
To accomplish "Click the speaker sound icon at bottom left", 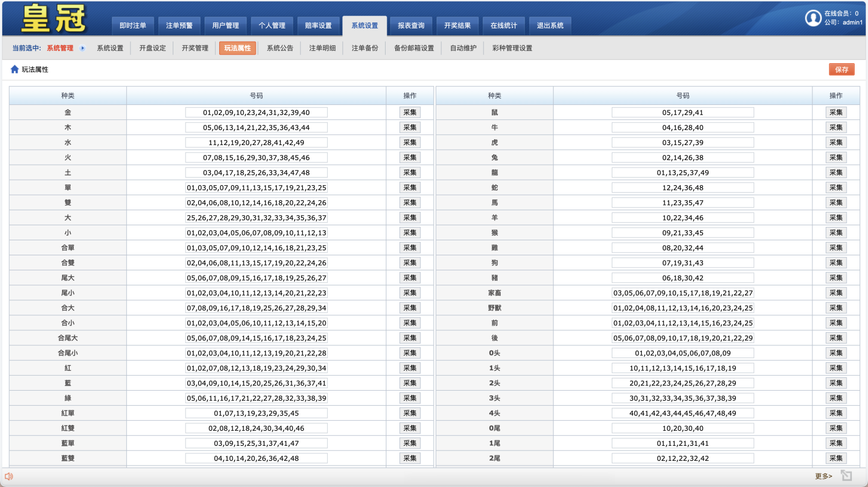I will (9, 476).
